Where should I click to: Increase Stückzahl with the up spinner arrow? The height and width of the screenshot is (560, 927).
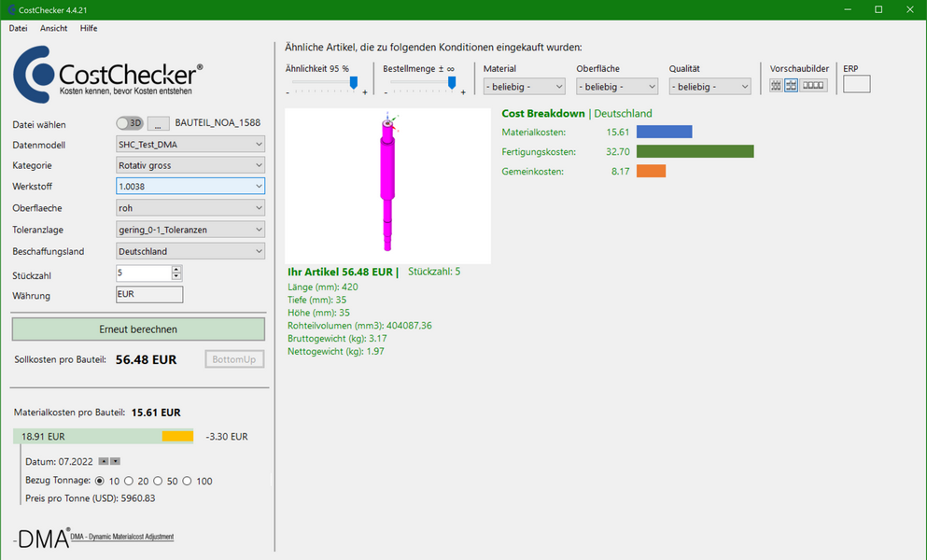(176, 269)
